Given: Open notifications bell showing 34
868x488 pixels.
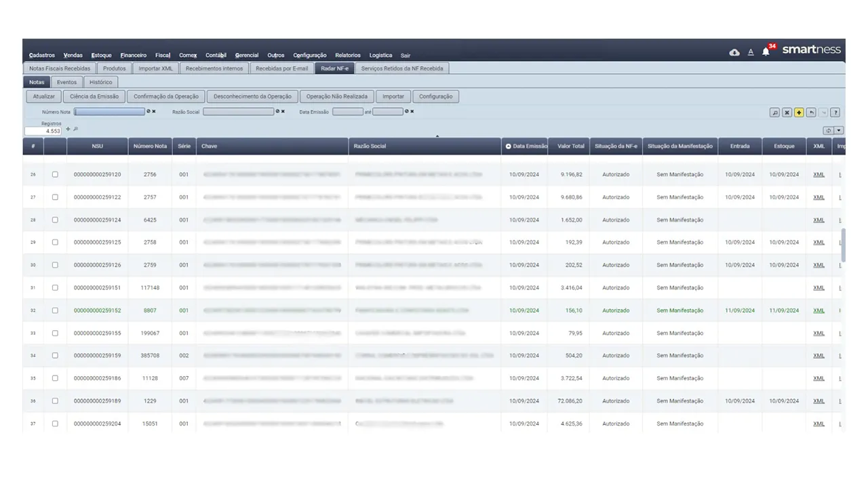Looking at the screenshot, I should click(766, 52).
